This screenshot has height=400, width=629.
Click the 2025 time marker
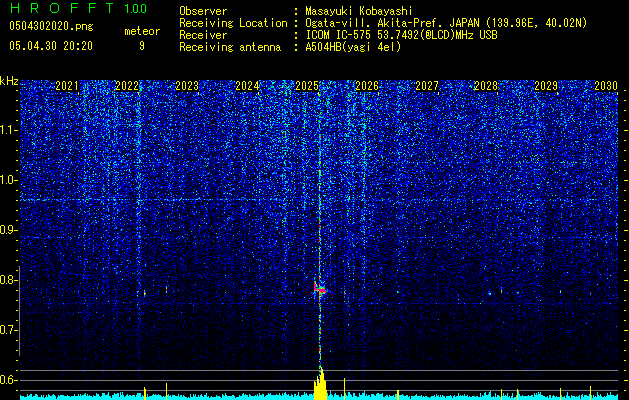(x=307, y=86)
